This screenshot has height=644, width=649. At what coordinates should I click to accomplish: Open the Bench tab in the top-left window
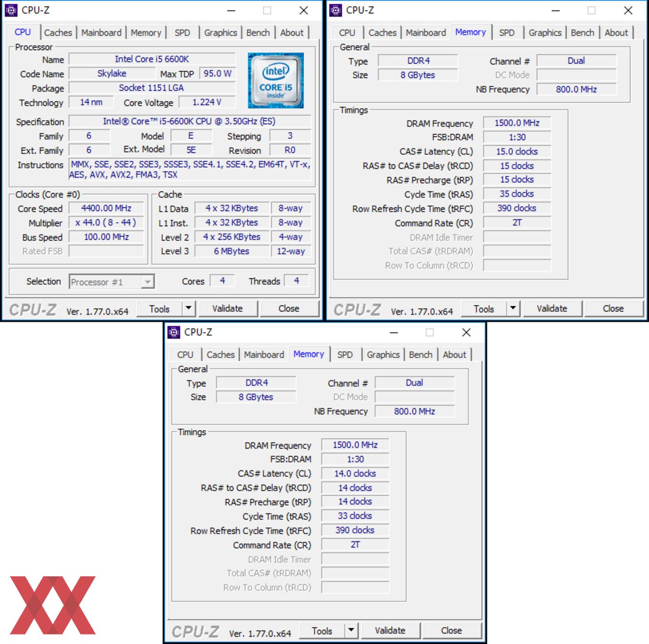(258, 32)
